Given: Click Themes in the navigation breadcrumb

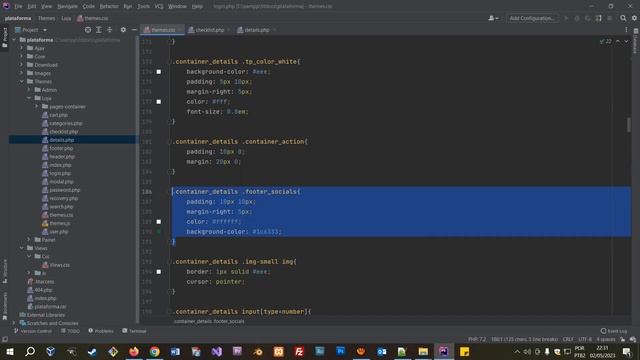Looking at the screenshot, I should [x=46, y=18].
